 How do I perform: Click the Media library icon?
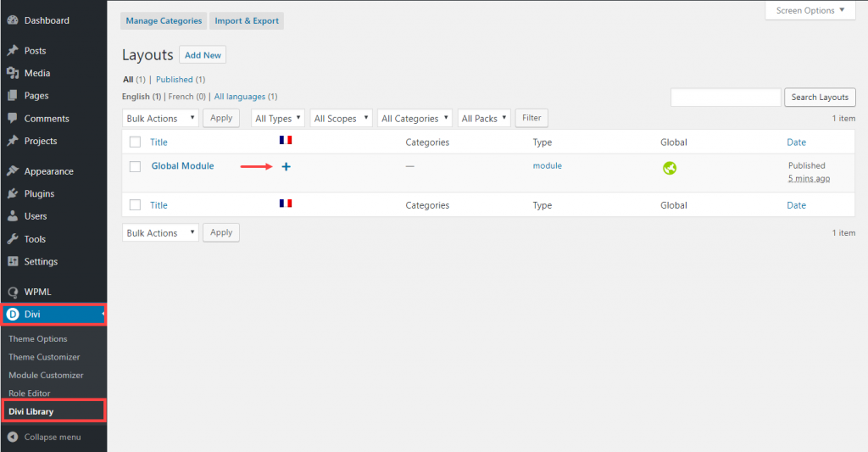tap(12, 73)
